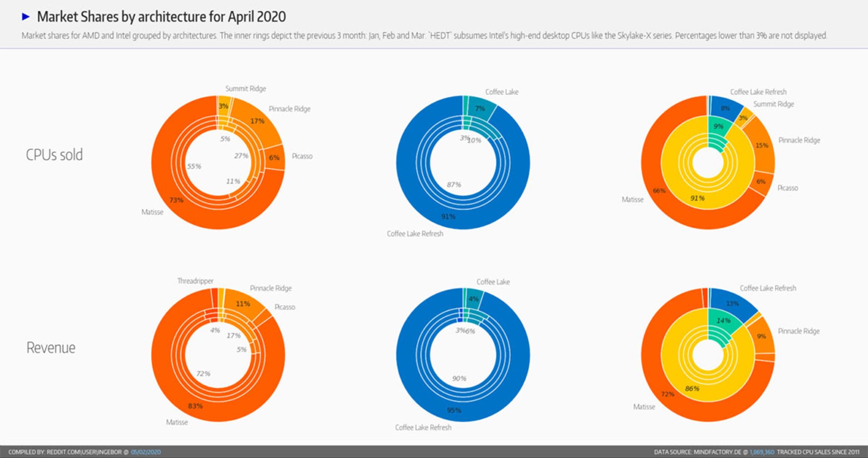
Task: Select the 17% Pinnacle Ridge segment
Action: [257, 121]
